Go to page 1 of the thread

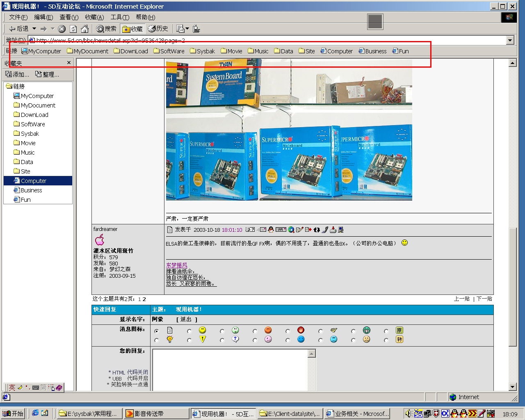pyautogui.click(x=139, y=299)
